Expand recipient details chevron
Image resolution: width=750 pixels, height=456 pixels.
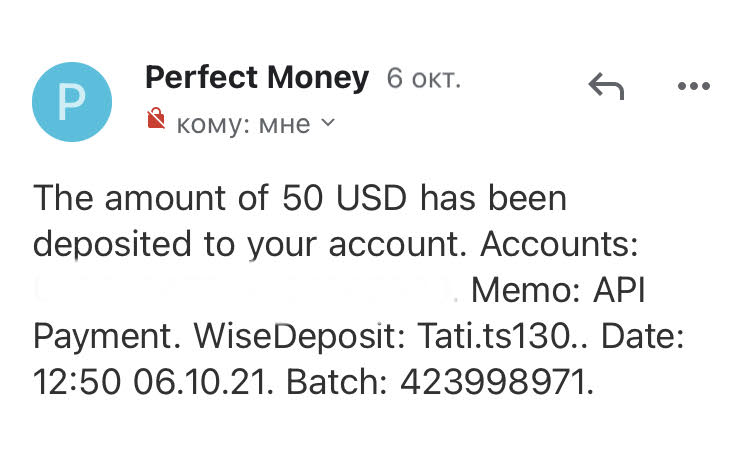pos(328,123)
